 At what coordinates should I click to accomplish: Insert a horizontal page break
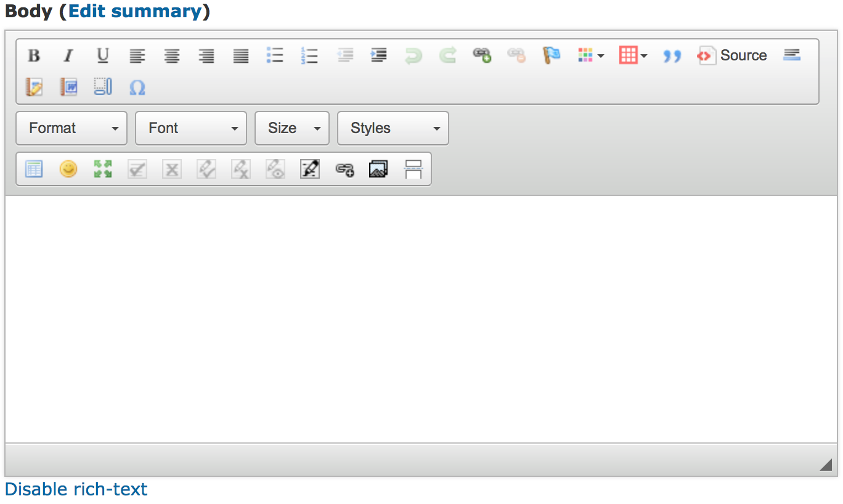tap(413, 169)
